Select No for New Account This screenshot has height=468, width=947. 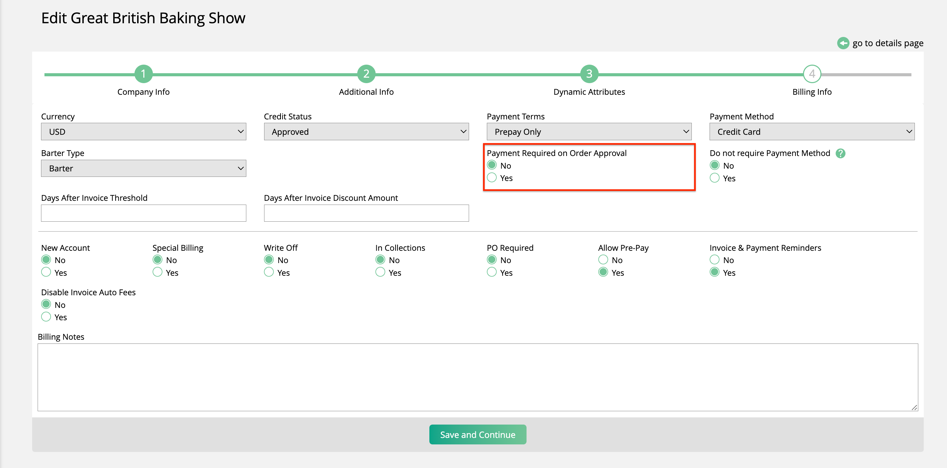tap(46, 260)
